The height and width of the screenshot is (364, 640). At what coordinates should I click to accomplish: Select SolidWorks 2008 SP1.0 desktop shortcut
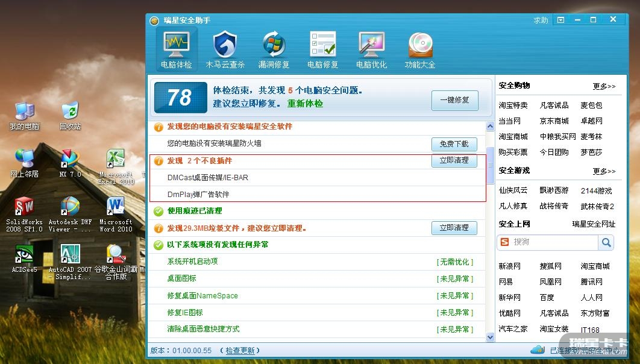tap(25, 215)
